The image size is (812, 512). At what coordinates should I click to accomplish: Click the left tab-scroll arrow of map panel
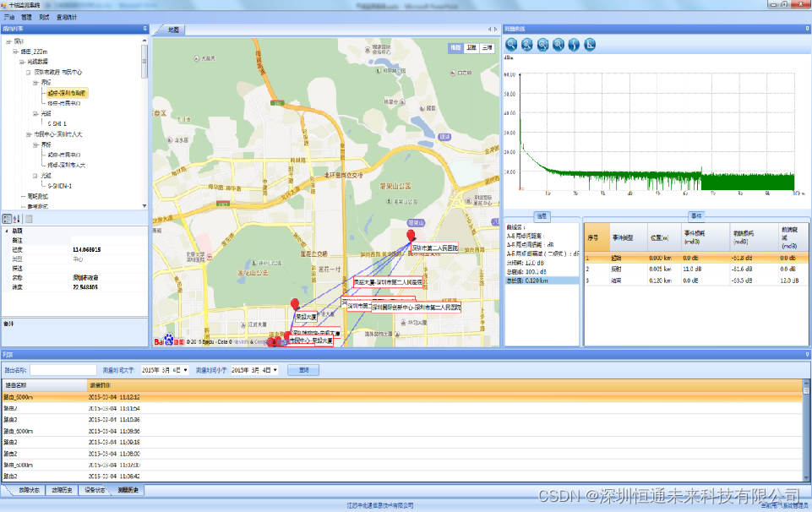[489, 29]
